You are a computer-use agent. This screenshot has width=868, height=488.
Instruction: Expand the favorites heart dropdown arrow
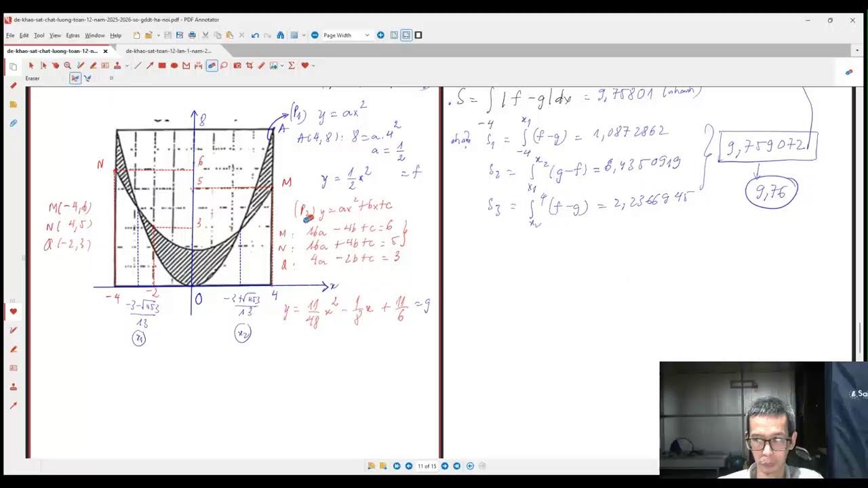point(313,66)
